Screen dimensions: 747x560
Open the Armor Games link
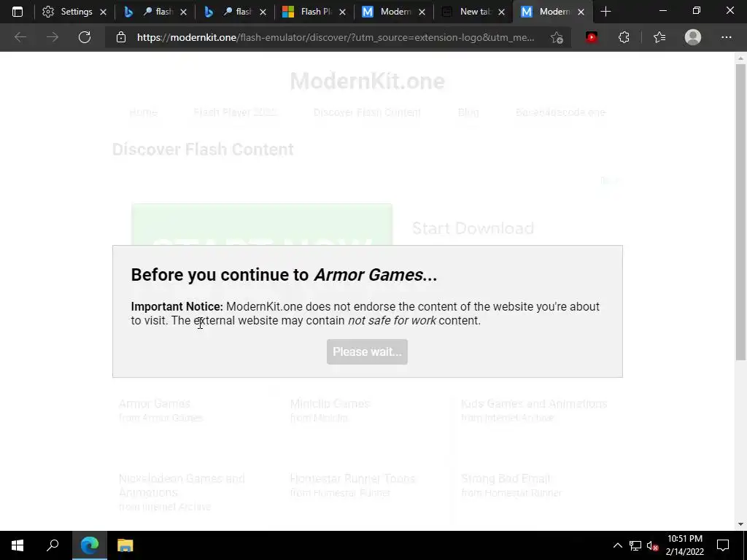155,404
